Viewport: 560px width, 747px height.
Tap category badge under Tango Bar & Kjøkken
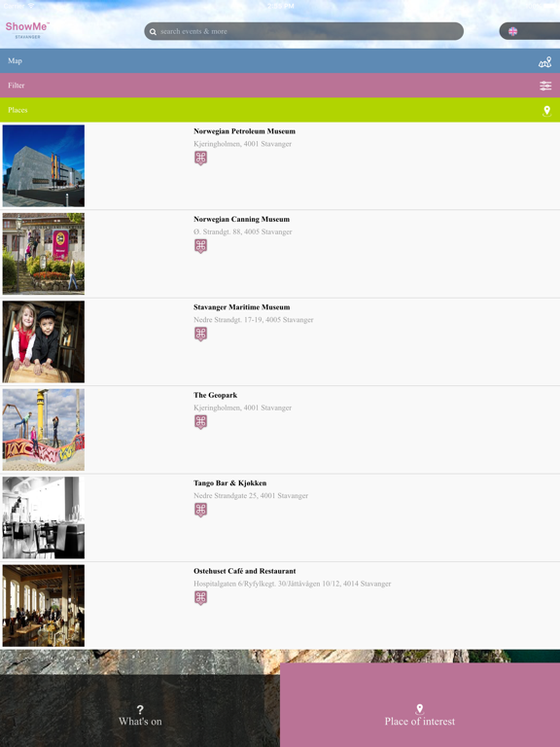[200, 510]
